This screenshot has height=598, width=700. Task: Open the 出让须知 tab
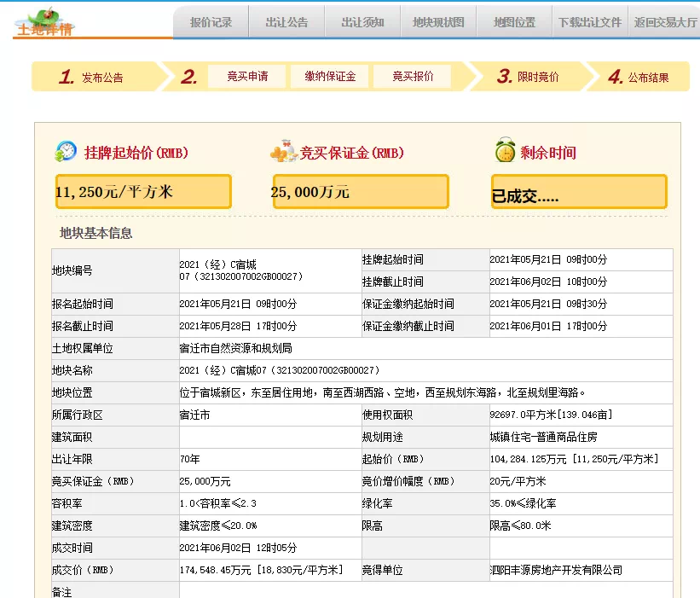(x=362, y=23)
